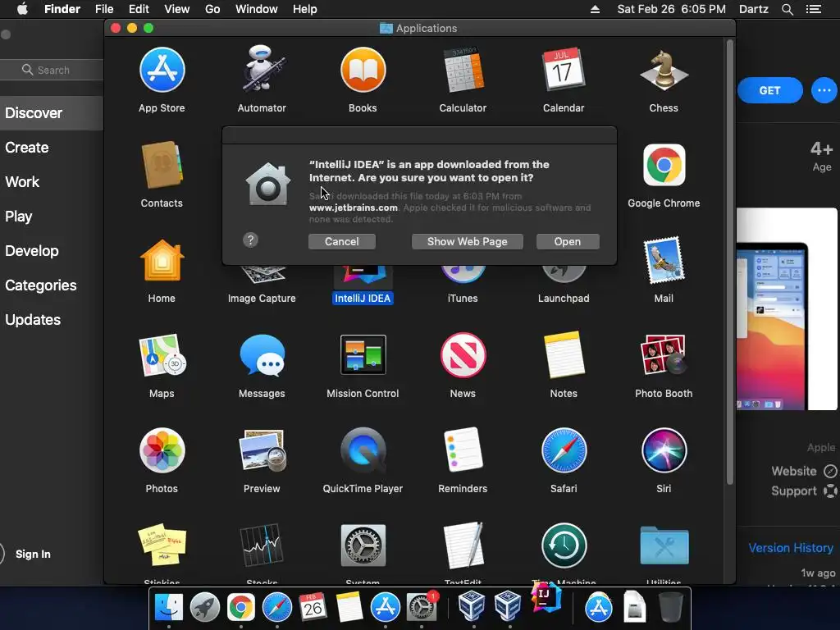Image resolution: width=840 pixels, height=630 pixels.
Task: Select Safari in the Applications window
Action: tap(563, 450)
